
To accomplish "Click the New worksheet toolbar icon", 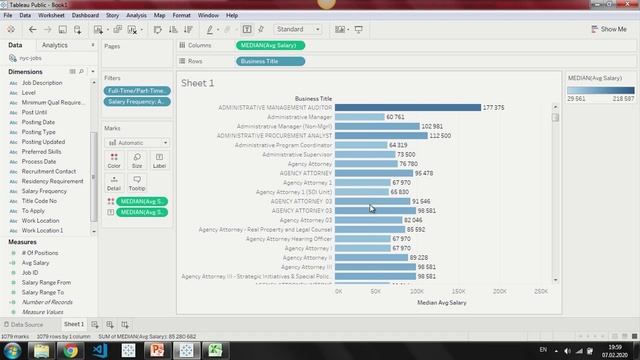I will [98, 29].
